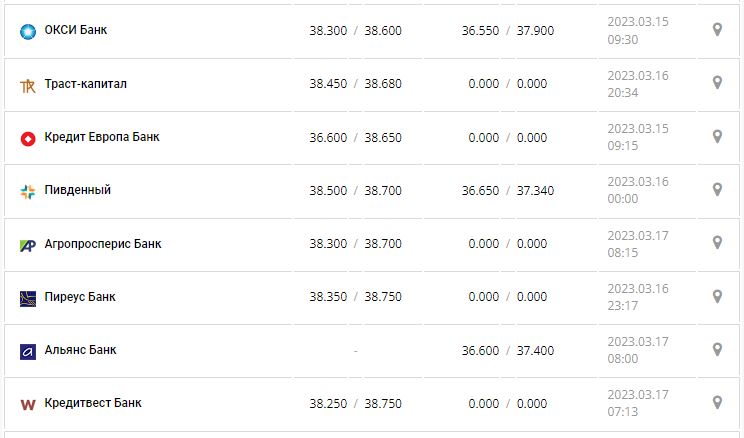744x438 pixels.
Task: Go to Кредитвест Банк page
Action: click(93, 403)
